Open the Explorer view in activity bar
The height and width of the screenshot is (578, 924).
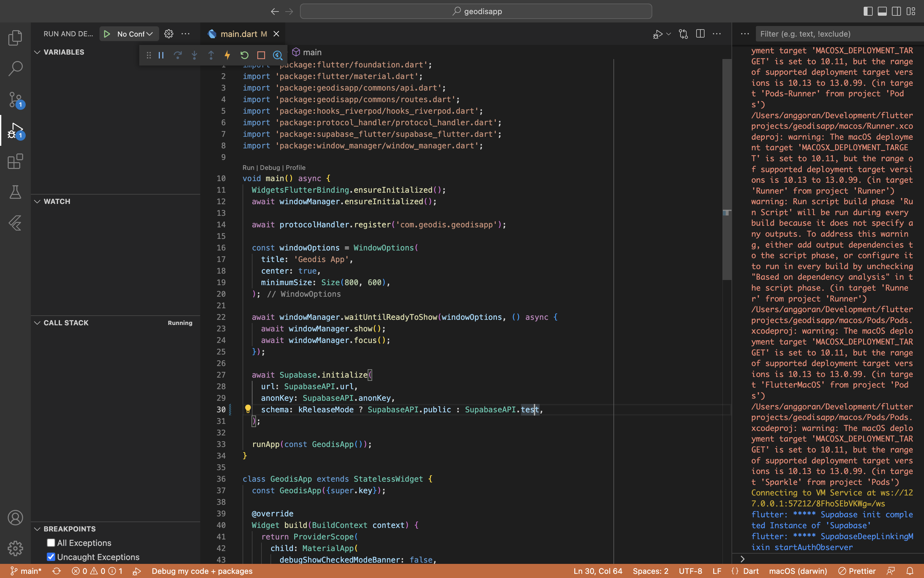(x=15, y=38)
